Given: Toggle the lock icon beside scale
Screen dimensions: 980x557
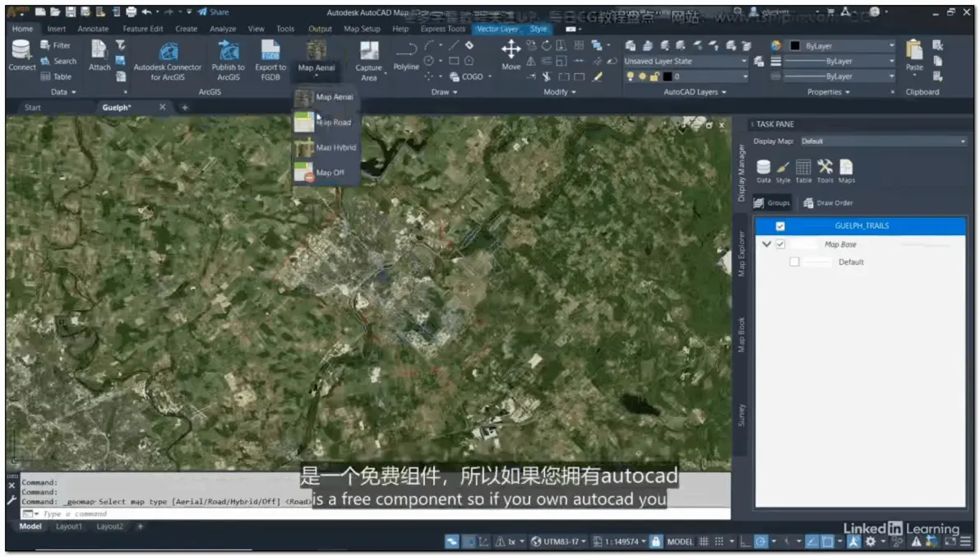Looking at the screenshot, I should click(x=655, y=542).
